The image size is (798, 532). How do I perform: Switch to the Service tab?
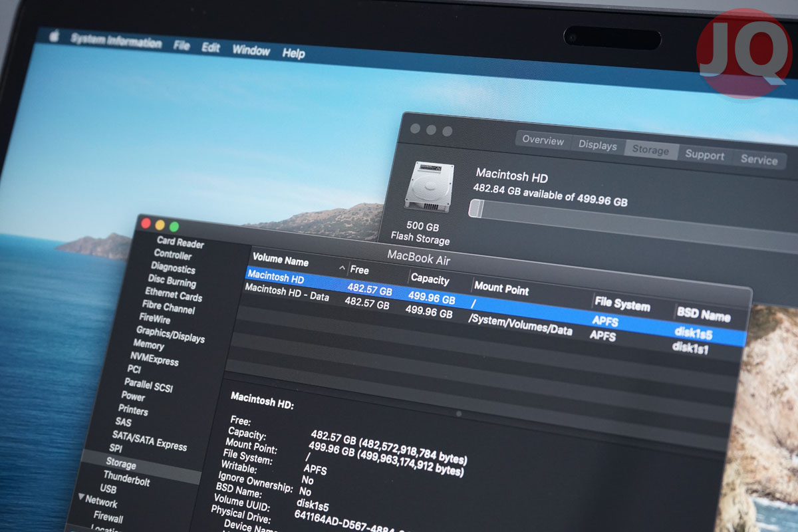(x=759, y=160)
